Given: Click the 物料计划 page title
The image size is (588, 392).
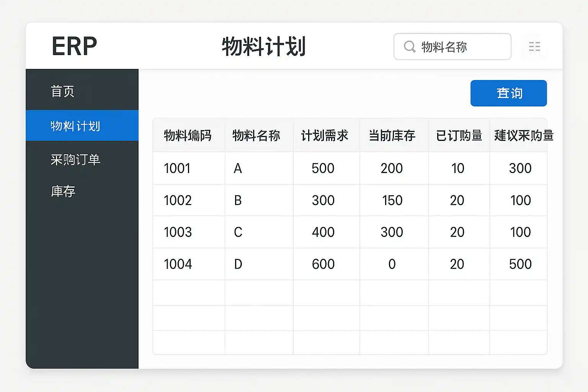Looking at the screenshot, I should click(x=263, y=47).
